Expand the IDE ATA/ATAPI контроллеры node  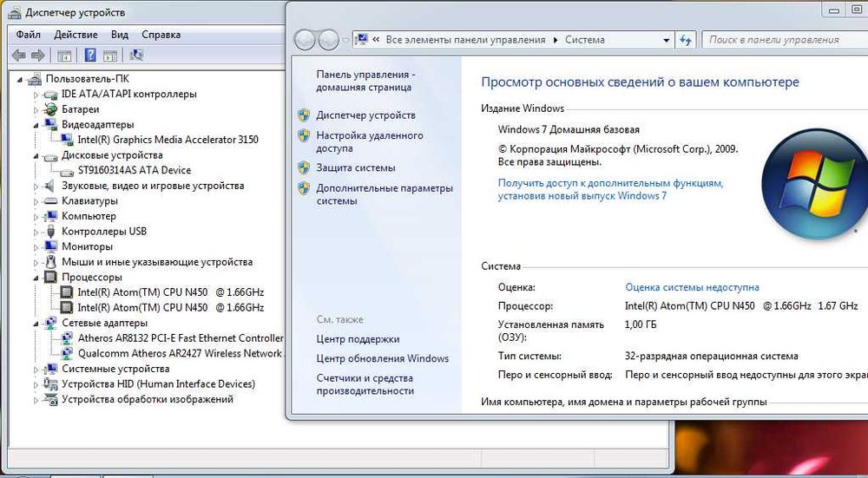click(36, 95)
